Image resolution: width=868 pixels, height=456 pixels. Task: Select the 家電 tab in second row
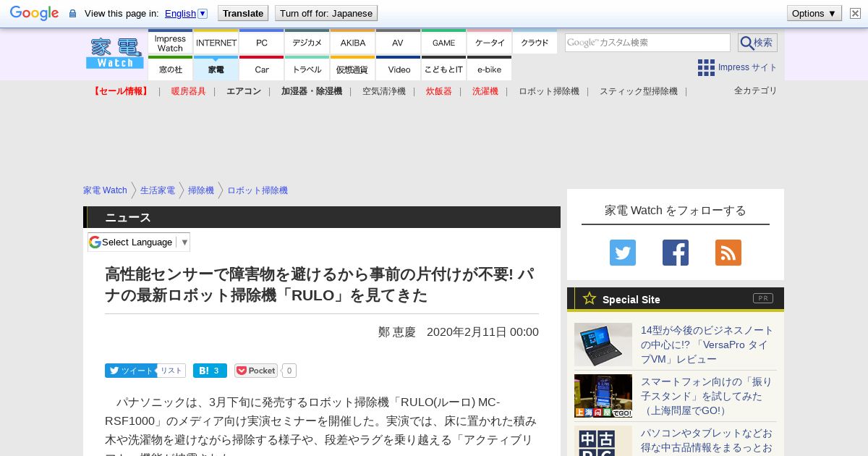click(x=216, y=69)
